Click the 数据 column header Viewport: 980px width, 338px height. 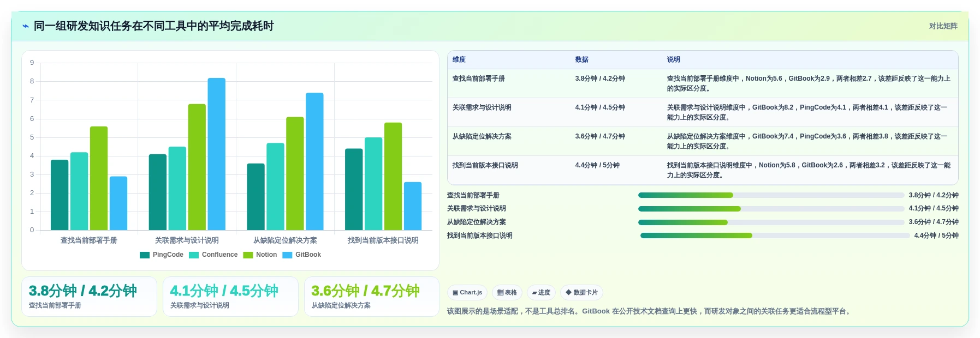tap(581, 60)
